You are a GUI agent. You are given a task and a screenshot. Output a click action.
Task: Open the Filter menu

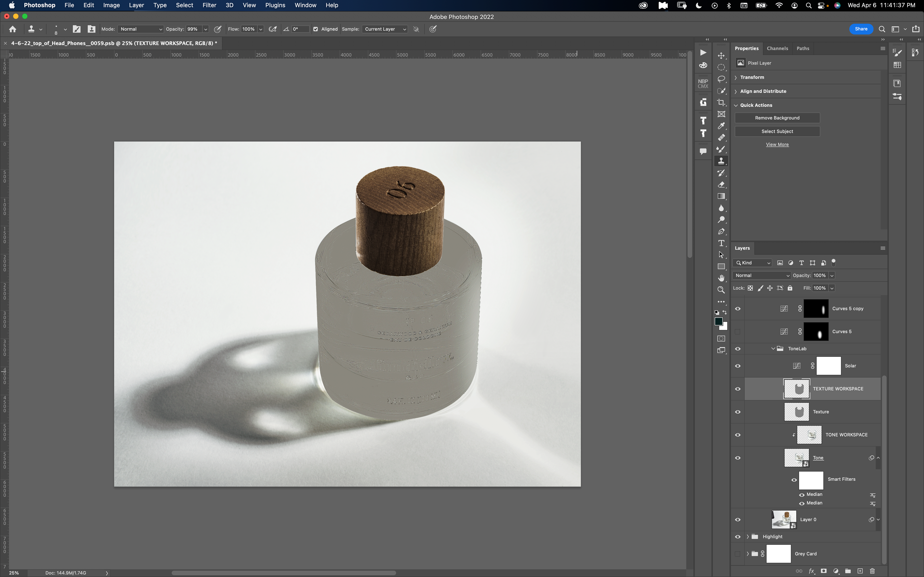(x=209, y=5)
